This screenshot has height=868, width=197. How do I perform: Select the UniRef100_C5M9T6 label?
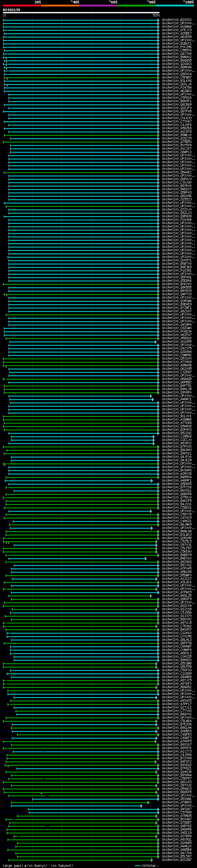point(177,50)
